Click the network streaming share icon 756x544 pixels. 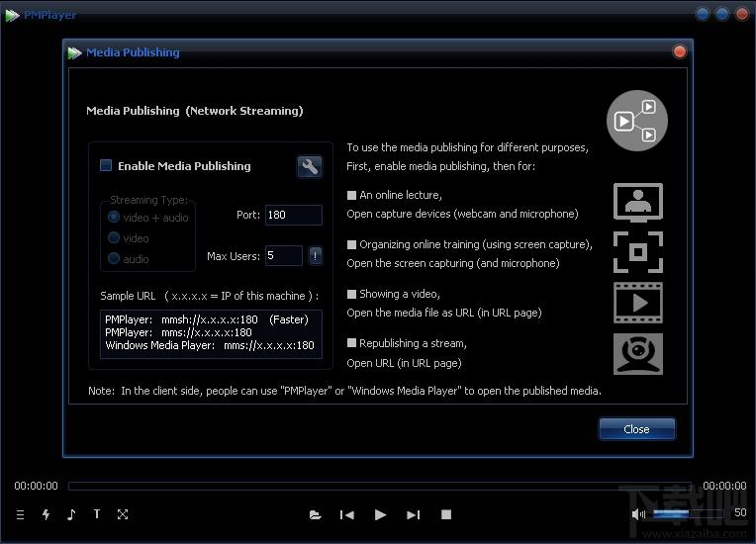tap(637, 121)
